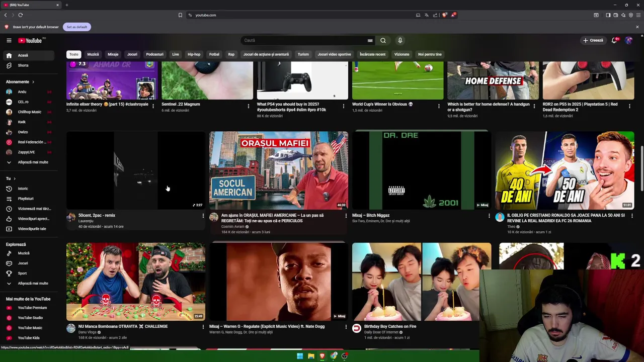This screenshot has height=362, width=644.
Task: Open Jocuri under Explorează
Action: 28,263
